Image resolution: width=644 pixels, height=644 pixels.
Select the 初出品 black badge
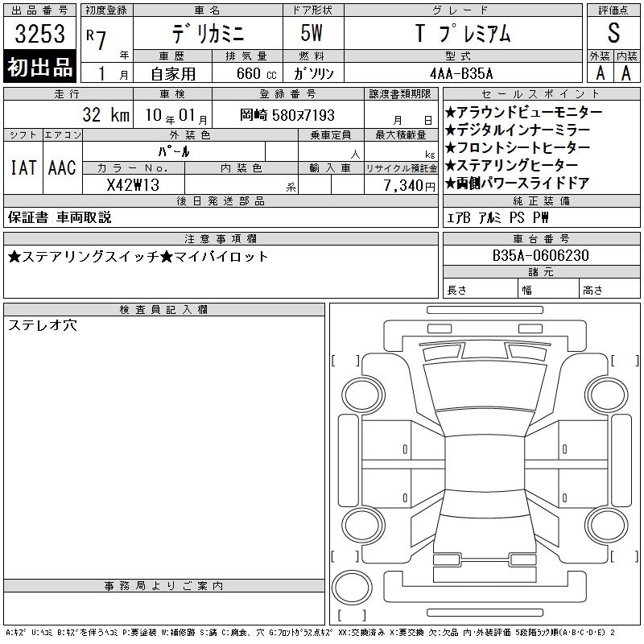pos(40,68)
